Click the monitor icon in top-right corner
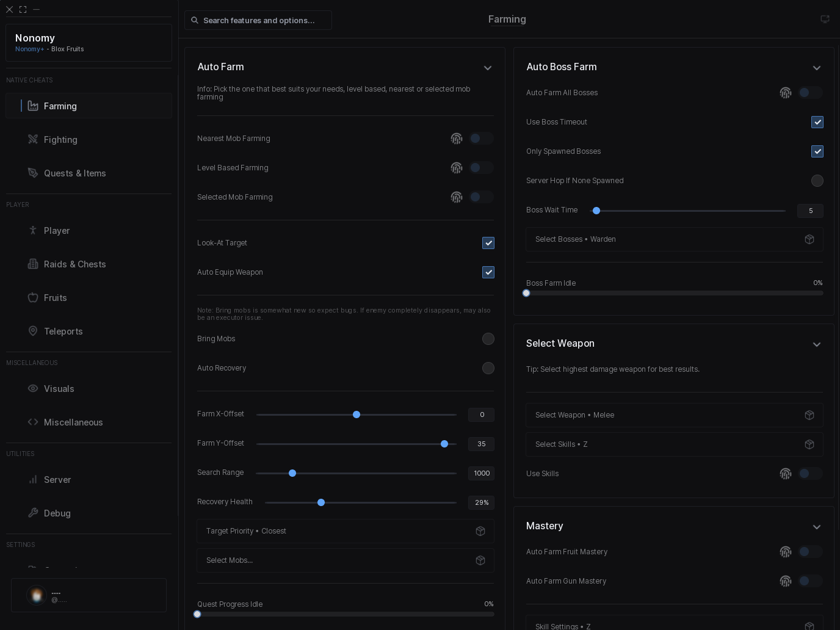This screenshot has width=840, height=630. (x=825, y=20)
